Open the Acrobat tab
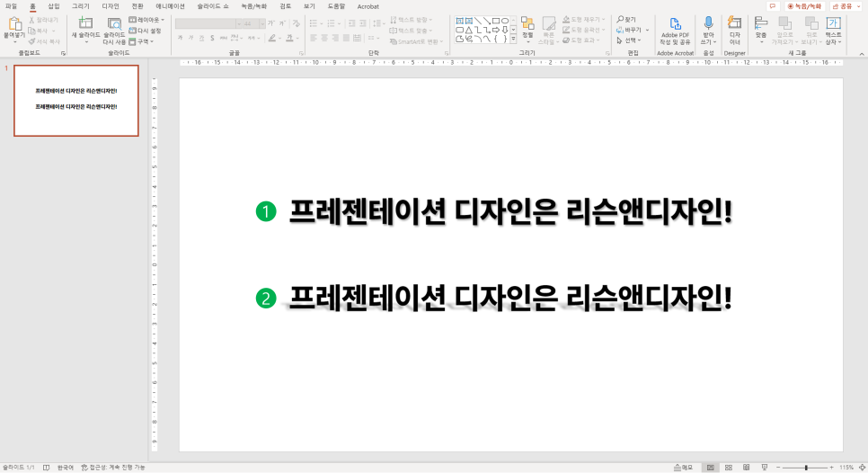868x473 pixels. click(368, 6)
